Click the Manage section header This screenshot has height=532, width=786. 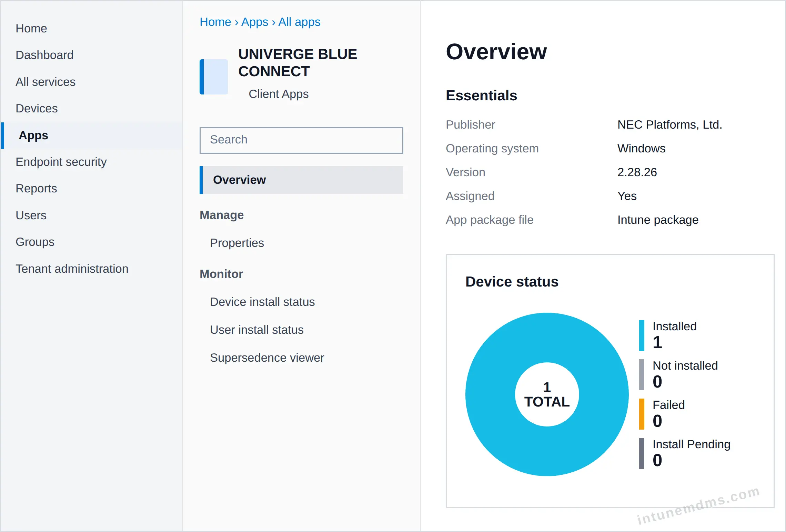point(222,215)
